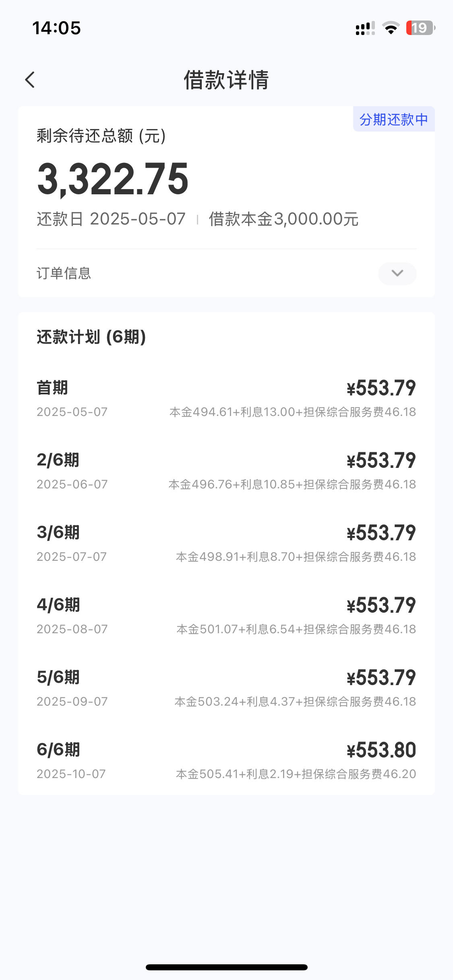This screenshot has height=980, width=453.
Task: Select the 2/6期 repayment entry
Action: pos(226,471)
